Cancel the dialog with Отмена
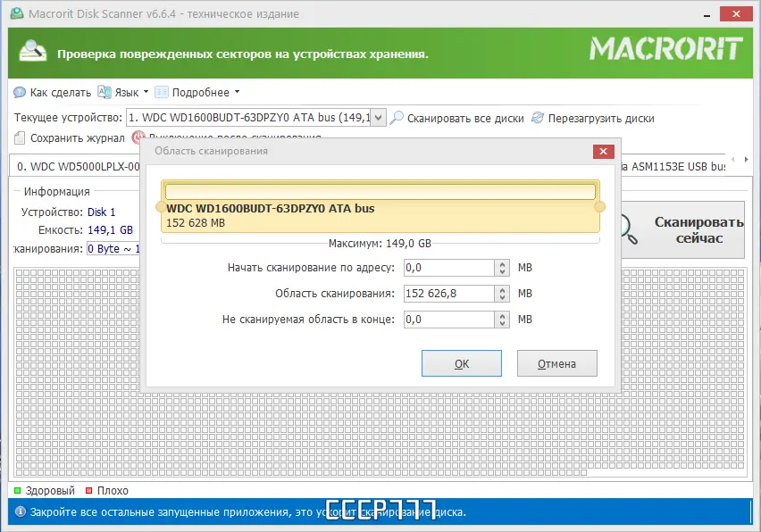 coord(557,363)
